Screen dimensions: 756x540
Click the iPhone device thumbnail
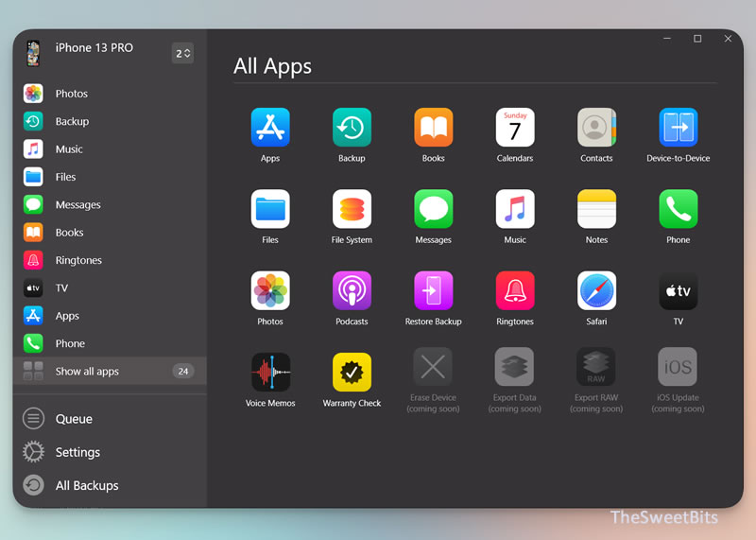point(33,53)
